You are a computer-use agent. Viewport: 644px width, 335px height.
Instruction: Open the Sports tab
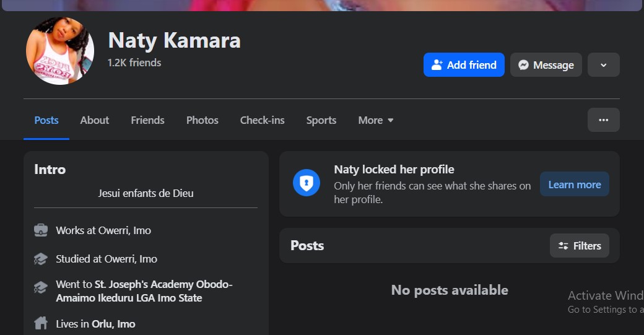coord(321,120)
